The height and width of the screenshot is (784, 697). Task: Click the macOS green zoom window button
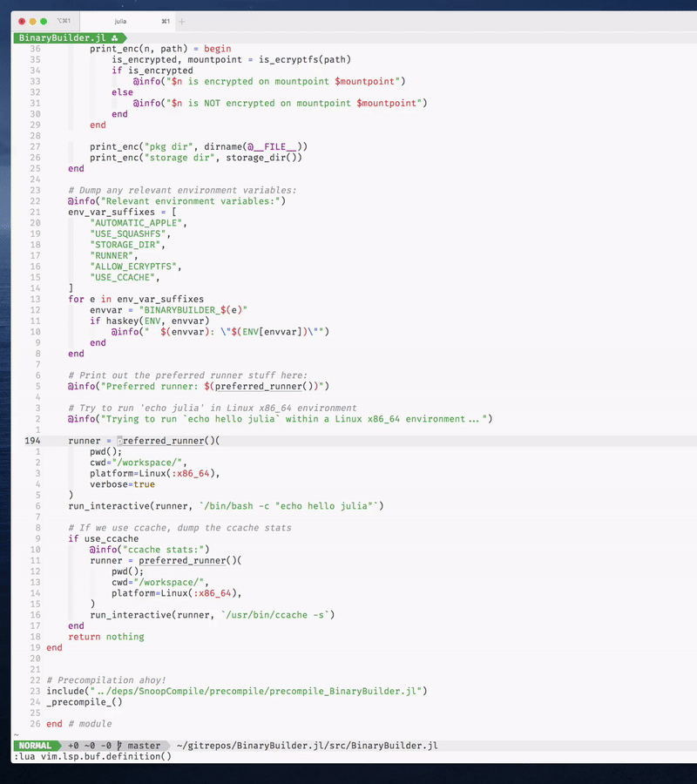pos(44,21)
